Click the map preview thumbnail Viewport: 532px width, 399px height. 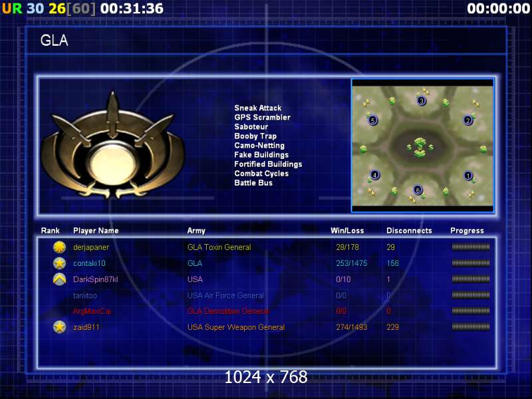point(422,146)
